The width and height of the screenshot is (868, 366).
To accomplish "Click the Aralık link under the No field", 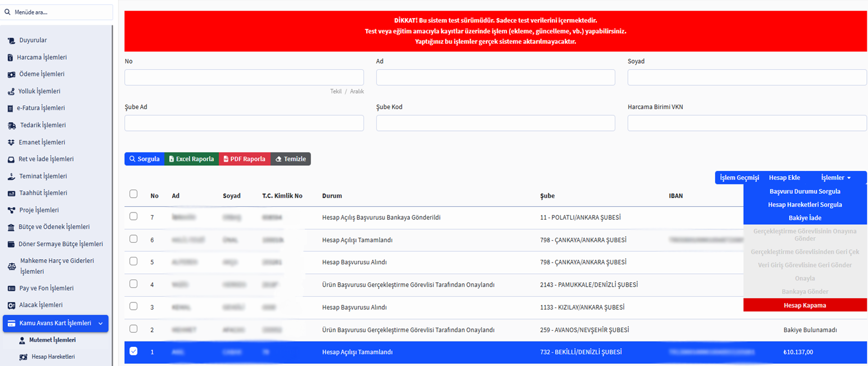I will [x=357, y=91].
